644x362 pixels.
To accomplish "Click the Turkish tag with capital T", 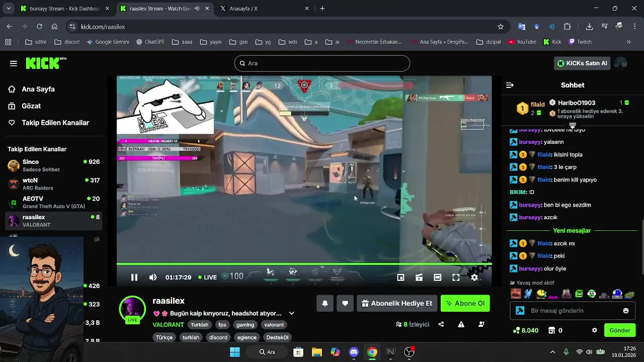I will point(200,325).
